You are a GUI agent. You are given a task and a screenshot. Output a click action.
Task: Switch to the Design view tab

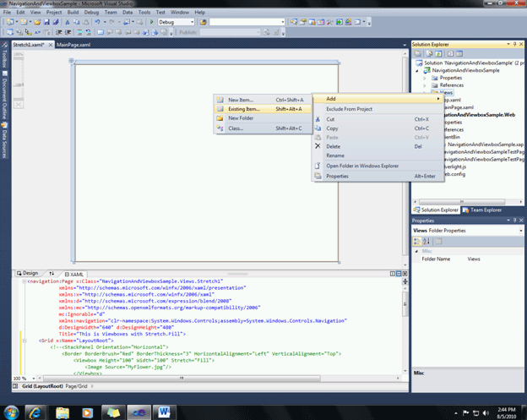point(29,274)
